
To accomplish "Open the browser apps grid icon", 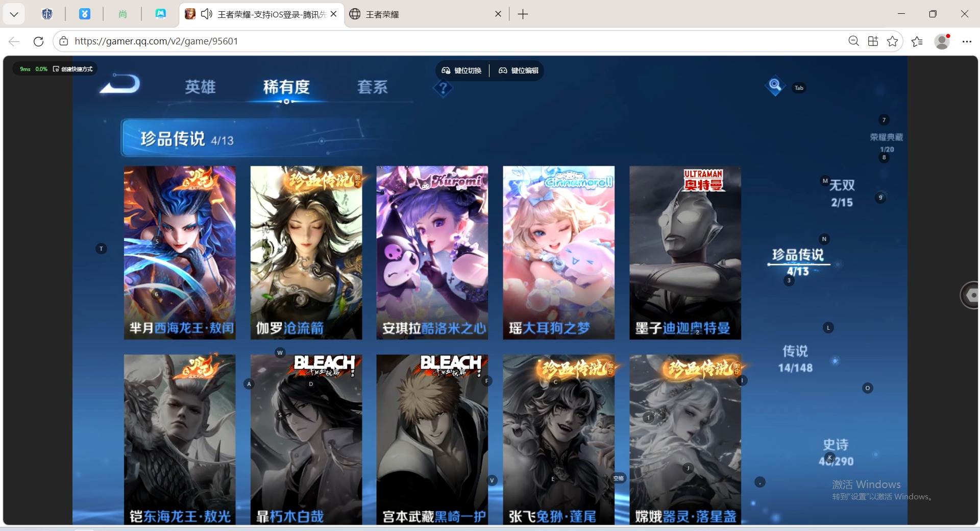I will tap(873, 41).
